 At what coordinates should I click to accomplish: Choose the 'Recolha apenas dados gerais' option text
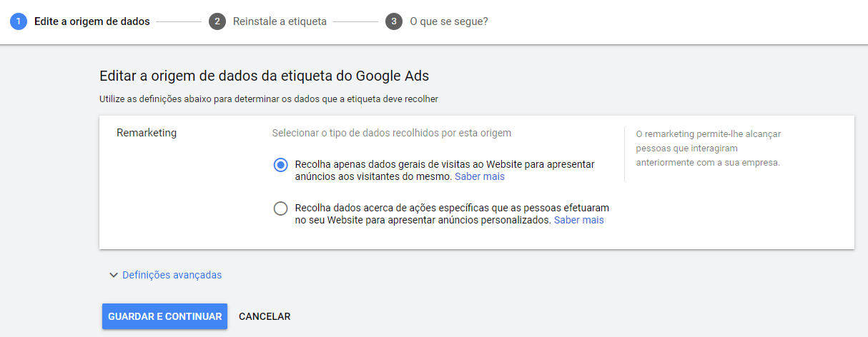pyautogui.click(x=444, y=170)
